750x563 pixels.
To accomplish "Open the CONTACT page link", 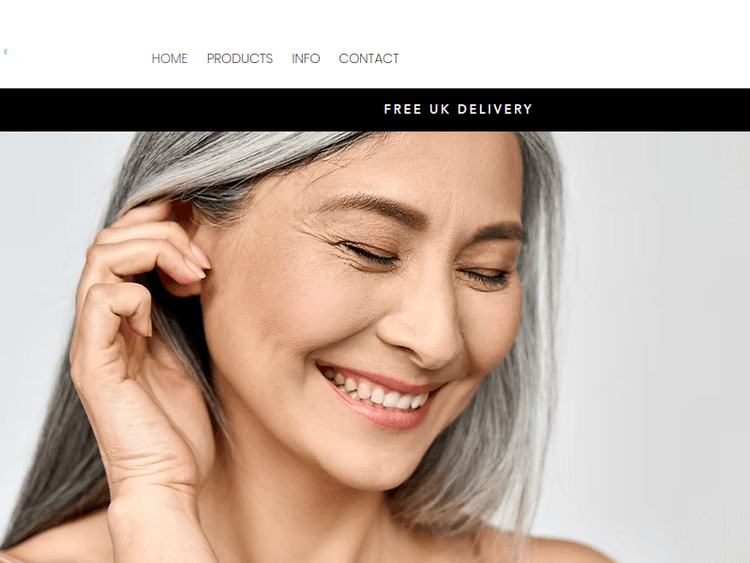I will point(369,58).
